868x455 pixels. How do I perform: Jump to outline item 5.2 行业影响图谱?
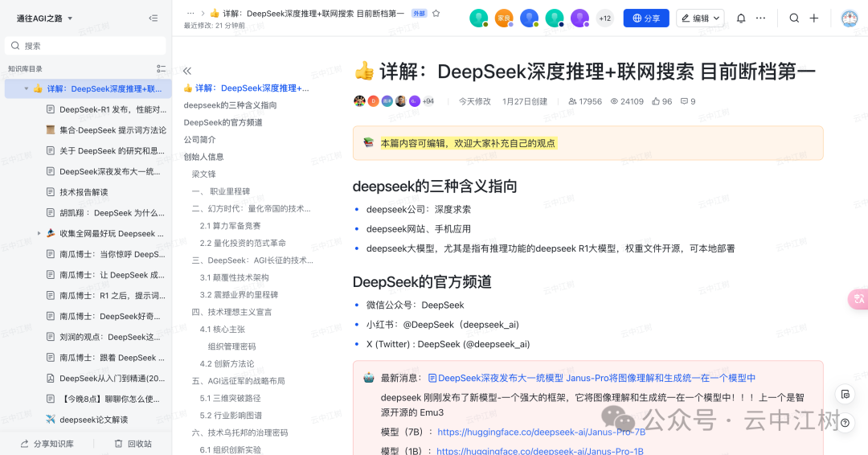[231, 415]
